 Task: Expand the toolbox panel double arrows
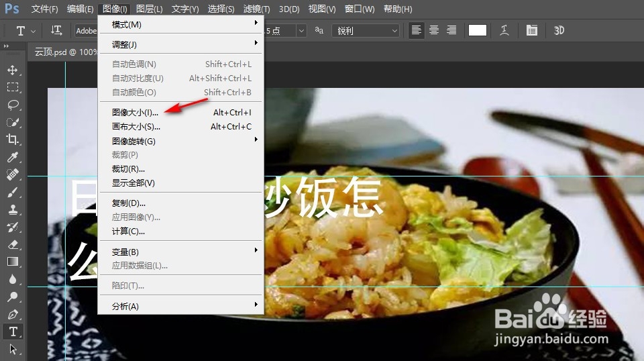click(x=6, y=46)
